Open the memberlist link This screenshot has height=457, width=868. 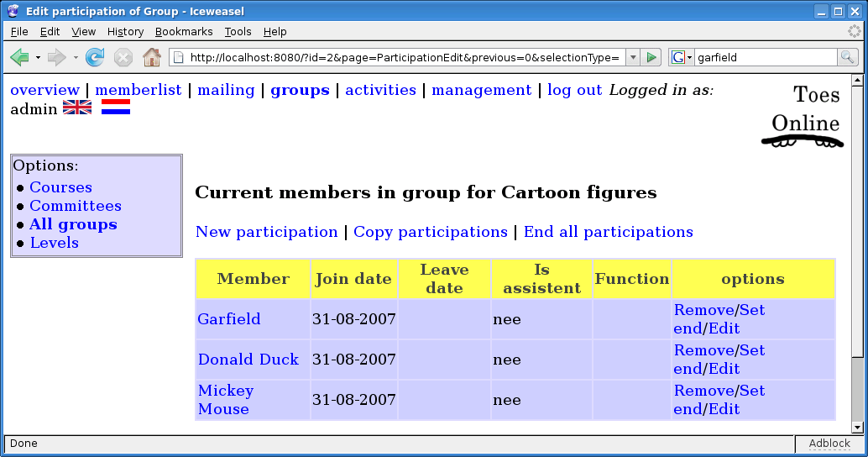(138, 90)
